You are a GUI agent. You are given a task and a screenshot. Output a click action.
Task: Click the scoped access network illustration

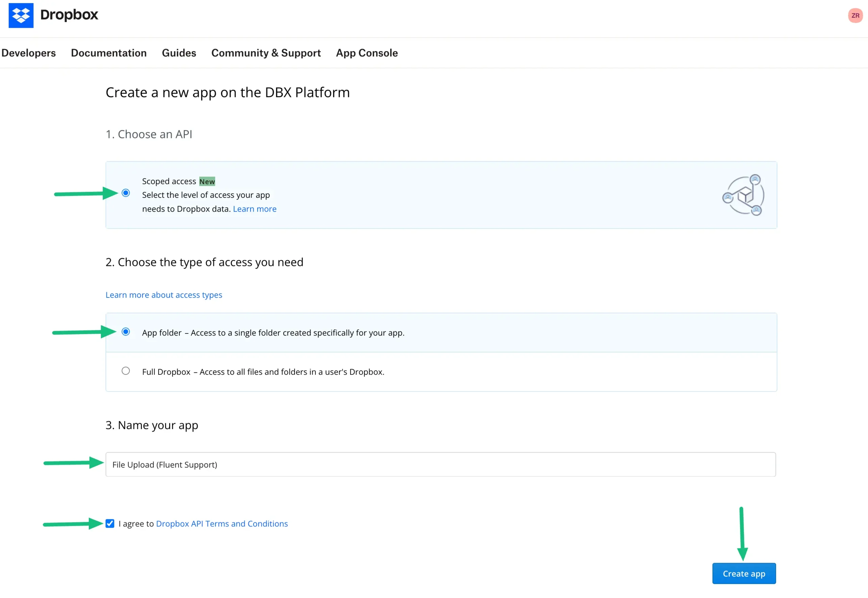pos(743,194)
